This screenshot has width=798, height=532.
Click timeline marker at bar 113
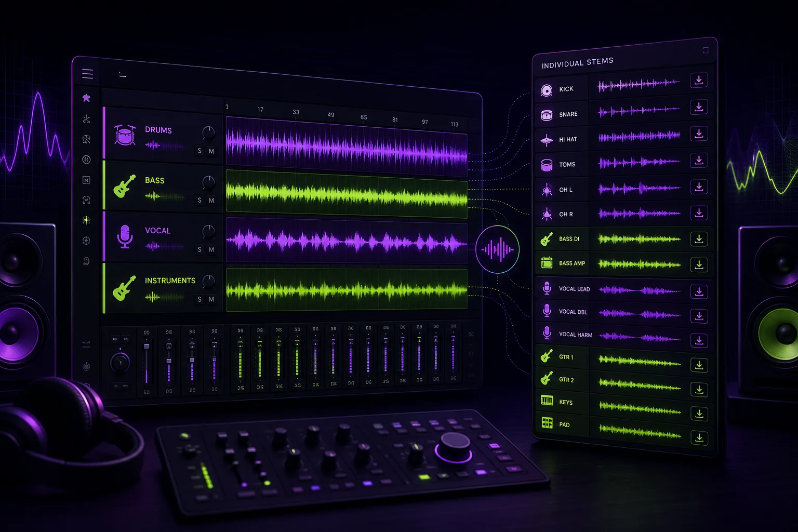(x=455, y=125)
